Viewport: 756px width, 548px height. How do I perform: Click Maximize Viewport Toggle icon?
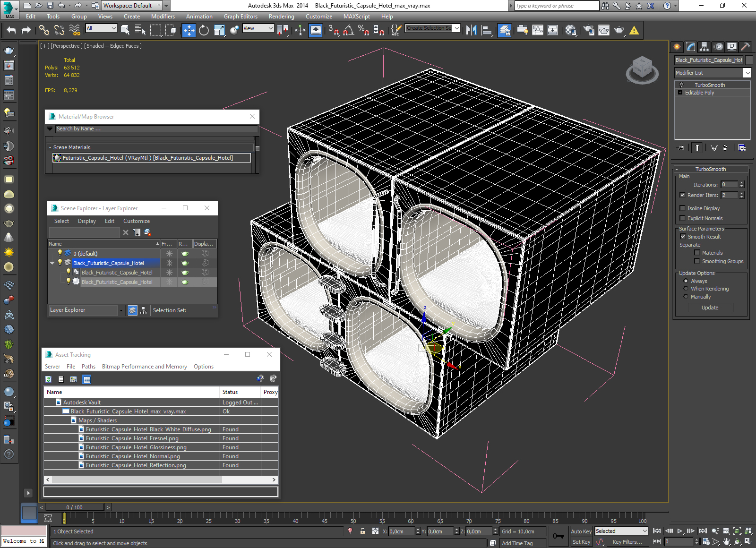(x=748, y=541)
